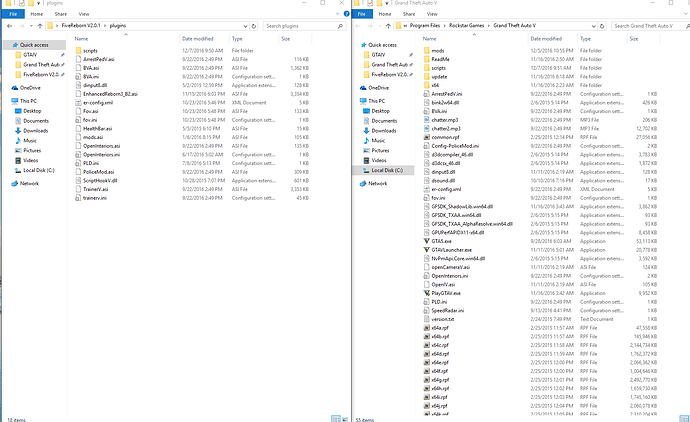Select the mods folder in GTA V window
This screenshot has width=690, height=422.
click(437, 51)
